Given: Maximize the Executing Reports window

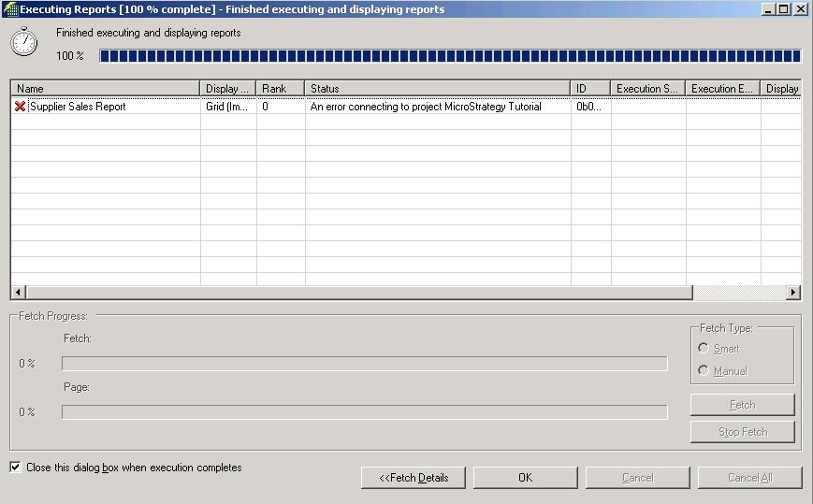Looking at the screenshot, I should [x=784, y=9].
